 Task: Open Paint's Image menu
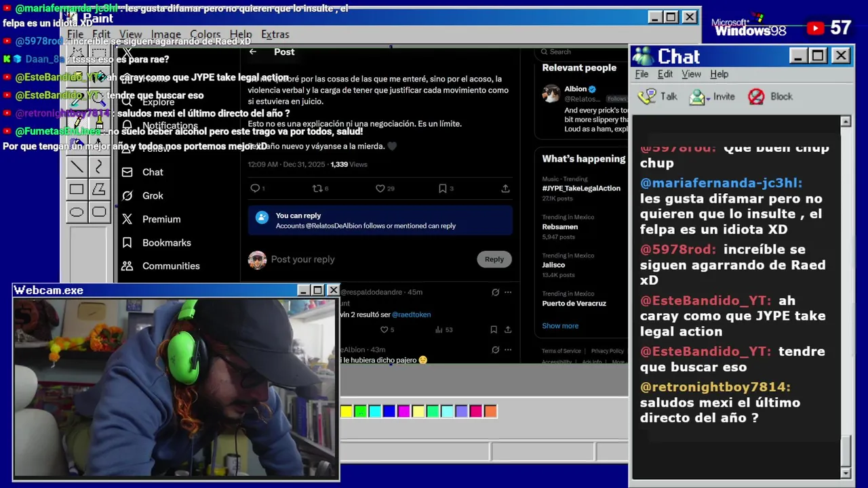[x=166, y=34]
